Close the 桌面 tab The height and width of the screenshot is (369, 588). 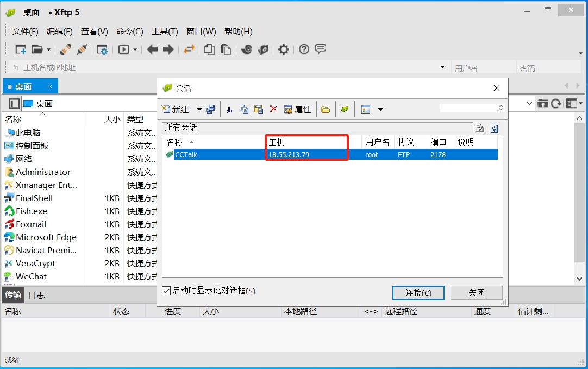coord(50,86)
